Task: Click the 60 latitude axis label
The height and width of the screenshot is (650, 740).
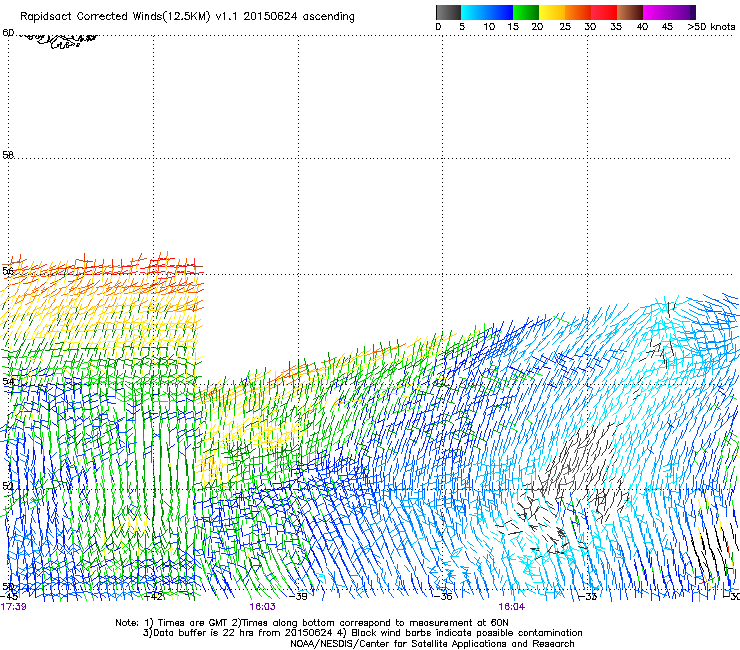Action: pyautogui.click(x=8, y=33)
